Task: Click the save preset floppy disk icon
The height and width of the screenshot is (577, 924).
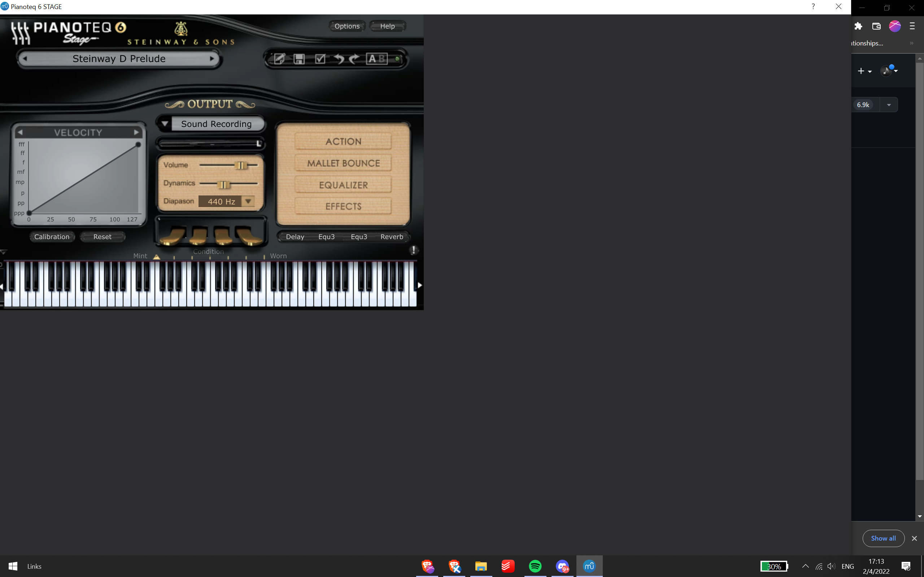Action: coord(300,59)
